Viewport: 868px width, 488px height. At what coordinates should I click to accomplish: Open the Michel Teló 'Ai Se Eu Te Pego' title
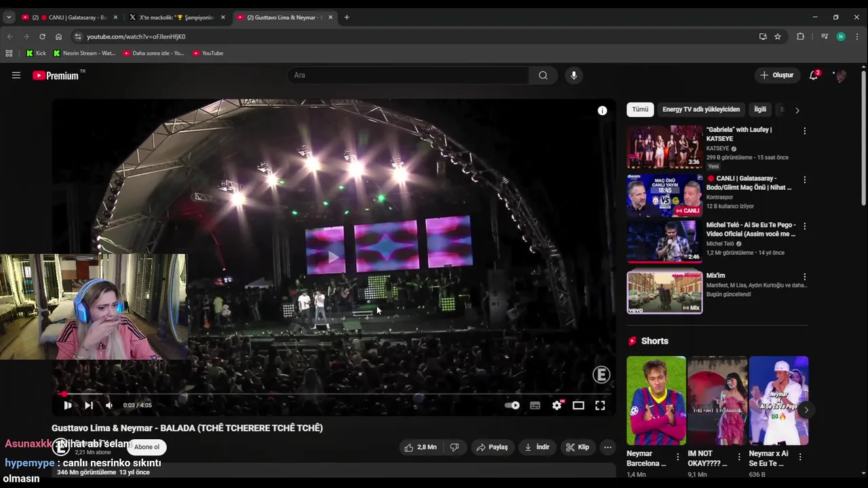[751, 229]
